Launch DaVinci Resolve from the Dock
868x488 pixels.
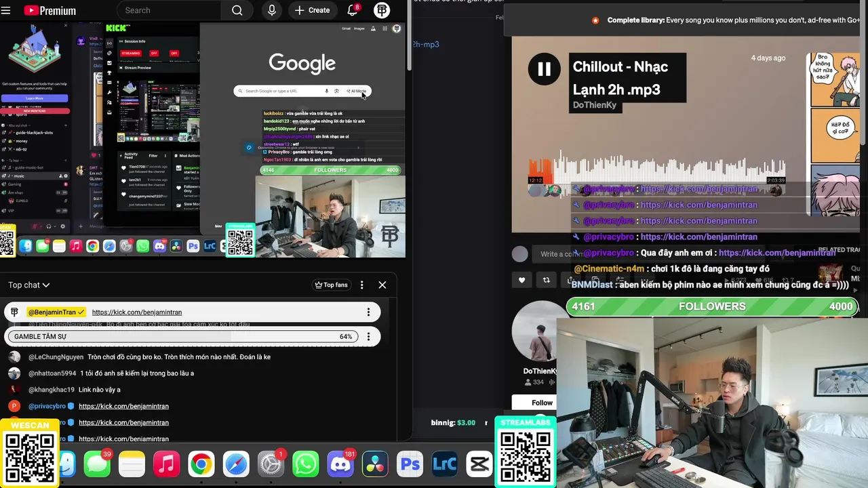click(x=375, y=465)
